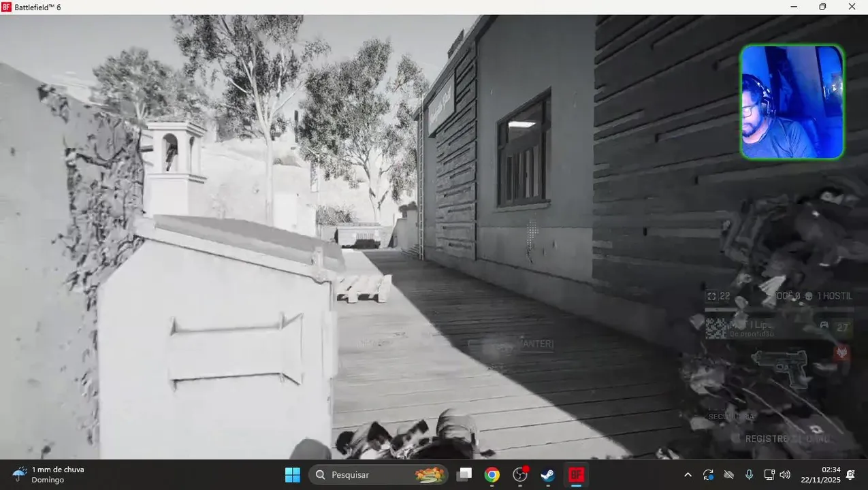
Task: Click the squad bracket icon beside 22
Action: (x=711, y=296)
